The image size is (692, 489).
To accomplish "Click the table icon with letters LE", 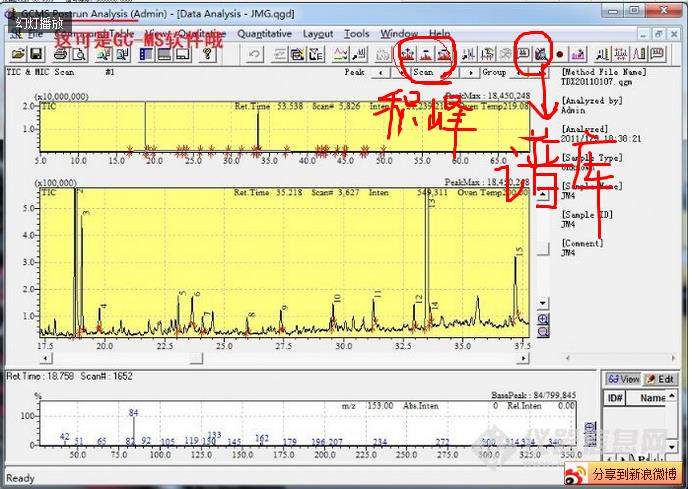I will tap(316, 54).
